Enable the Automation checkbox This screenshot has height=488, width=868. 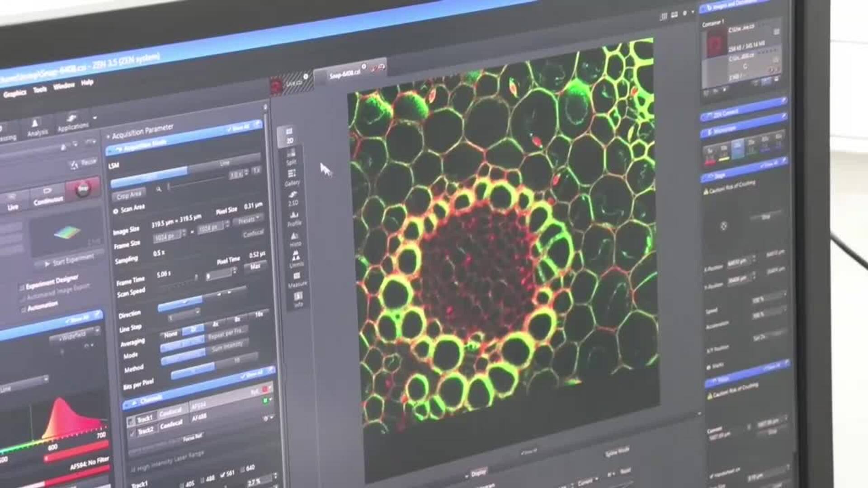coord(23,309)
